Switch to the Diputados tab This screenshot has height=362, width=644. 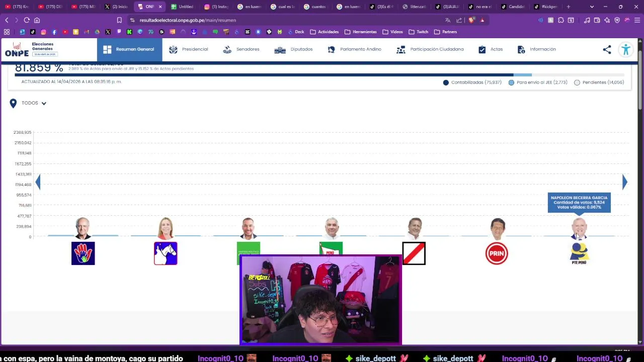[x=293, y=49]
